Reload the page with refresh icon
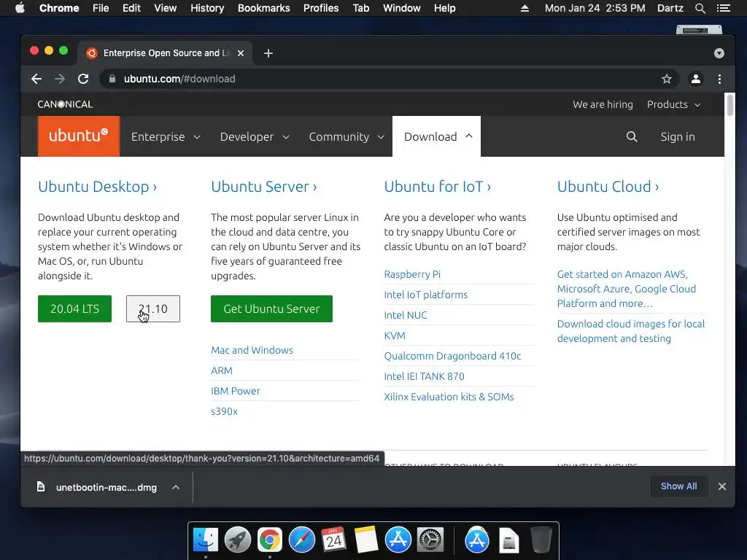The width and height of the screenshot is (747, 560). coord(83,79)
